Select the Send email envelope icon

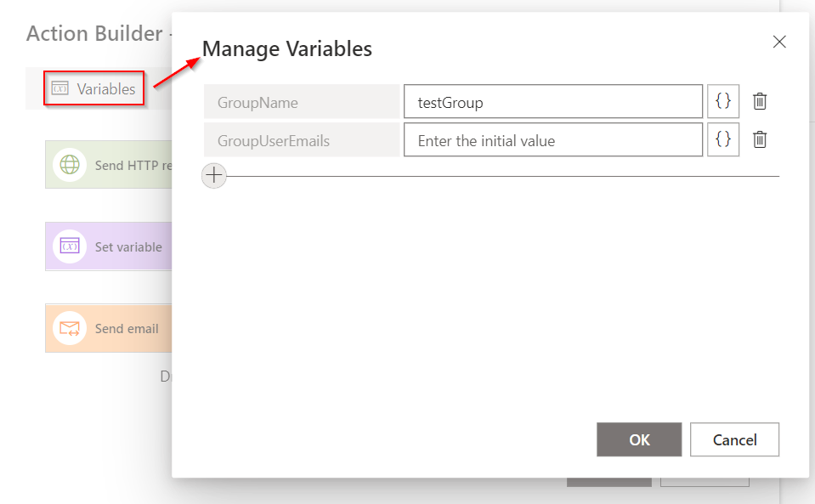(70, 328)
